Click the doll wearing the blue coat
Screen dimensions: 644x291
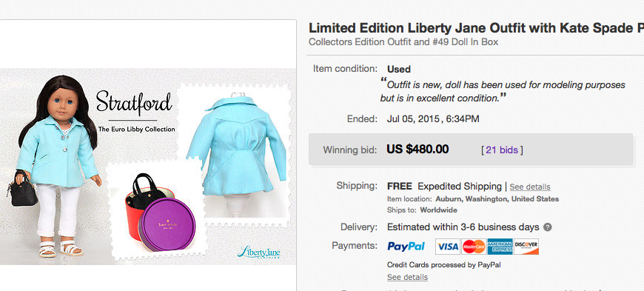55,167
